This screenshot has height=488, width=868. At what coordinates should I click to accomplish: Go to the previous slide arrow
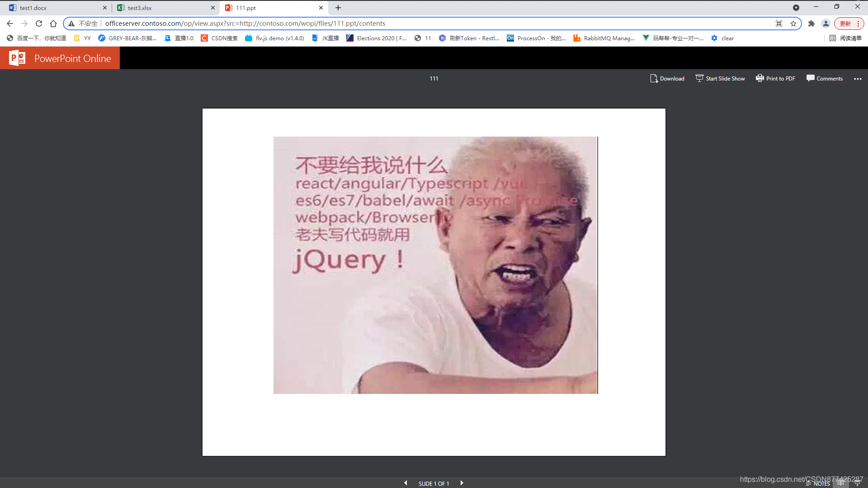pos(406,483)
